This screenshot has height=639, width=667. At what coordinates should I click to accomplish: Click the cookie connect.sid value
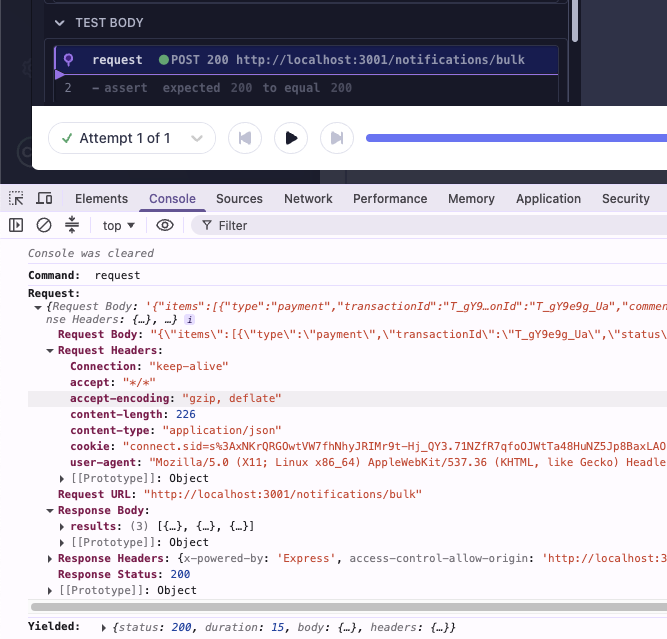[394, 447]
